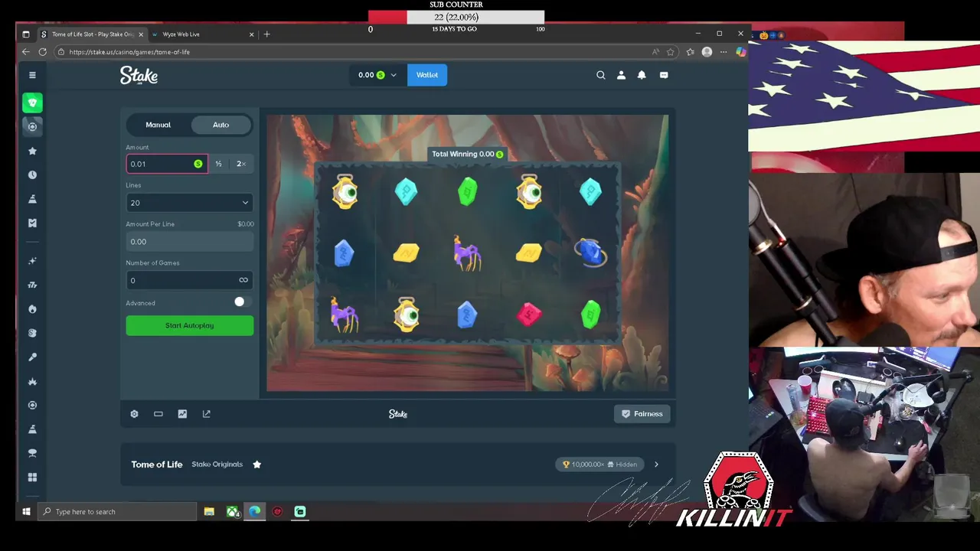Switch to Wyze Web Live browser tab
This screenshot has width=980, height=551.
pyautogui.click(x=202, y=34)
